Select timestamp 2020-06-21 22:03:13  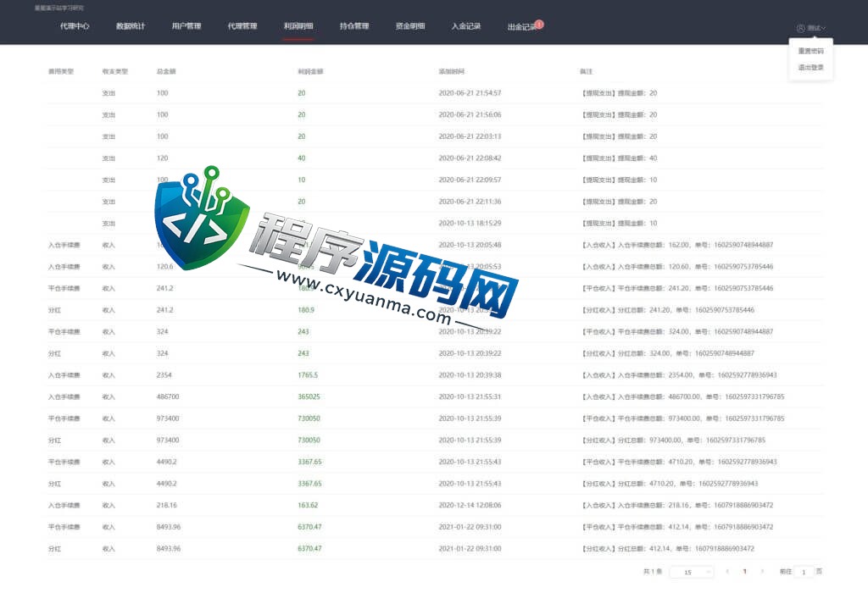(470, 136)
